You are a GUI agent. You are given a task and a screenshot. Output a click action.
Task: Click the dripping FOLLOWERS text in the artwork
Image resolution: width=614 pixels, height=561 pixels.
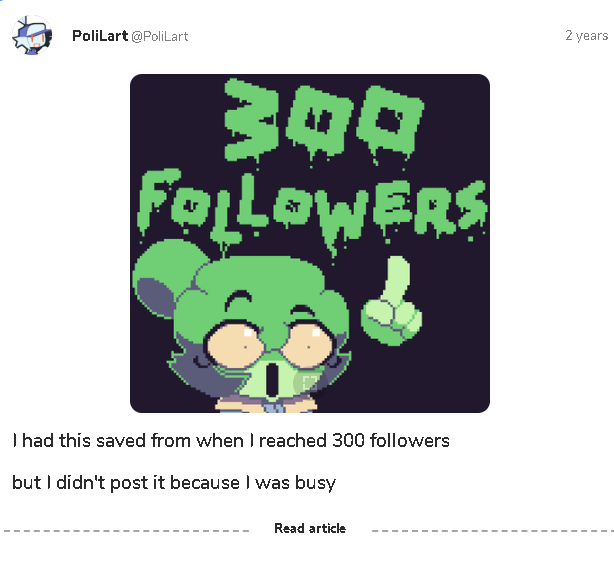(310, 204)
